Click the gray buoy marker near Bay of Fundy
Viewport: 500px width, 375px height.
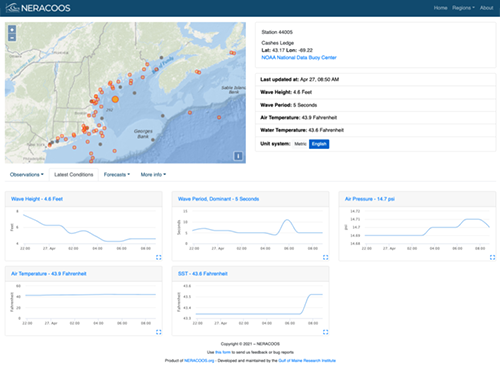(x=161, y=58)
